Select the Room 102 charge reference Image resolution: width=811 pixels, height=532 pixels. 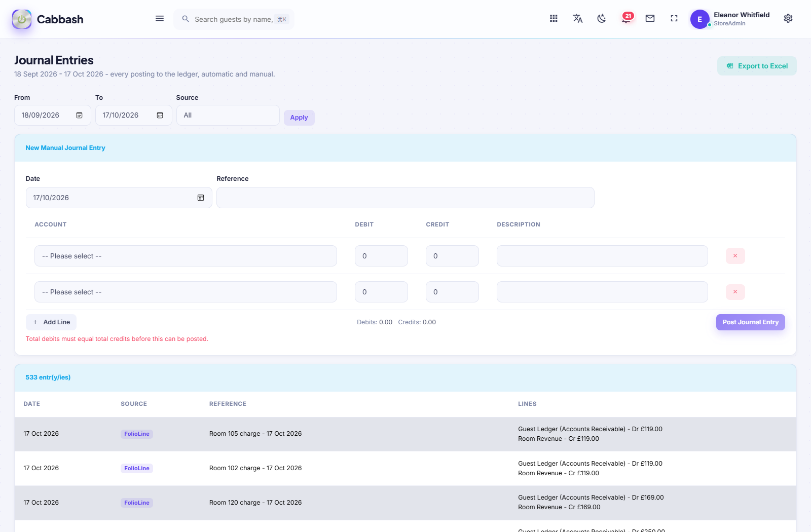(x=255, y=468)
